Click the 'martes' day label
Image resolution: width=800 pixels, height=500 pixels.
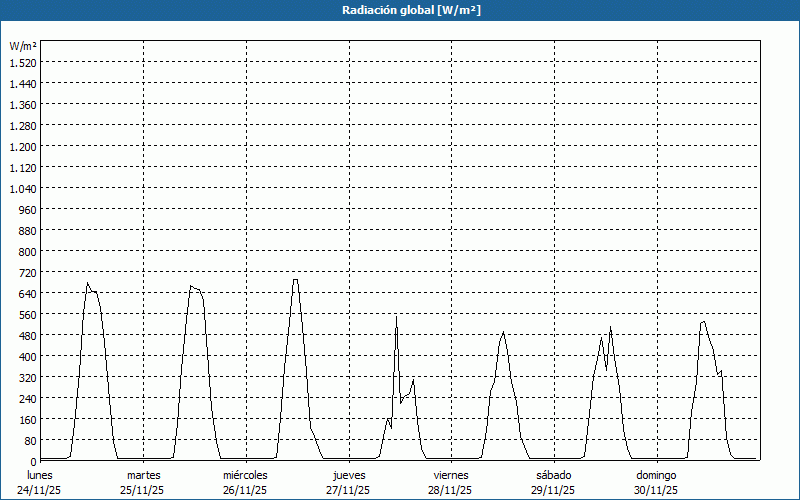pos(143,475)
